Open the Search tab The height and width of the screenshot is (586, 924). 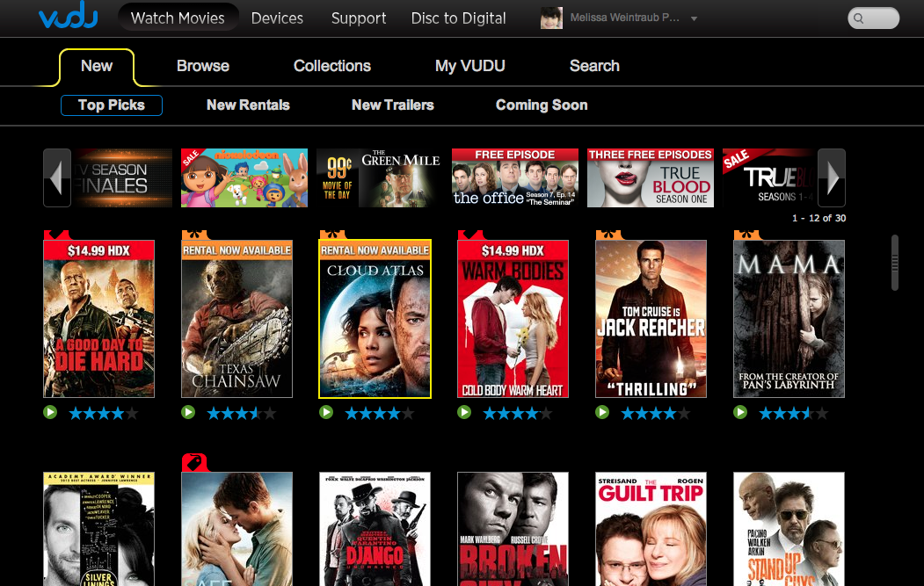point(594,66)
